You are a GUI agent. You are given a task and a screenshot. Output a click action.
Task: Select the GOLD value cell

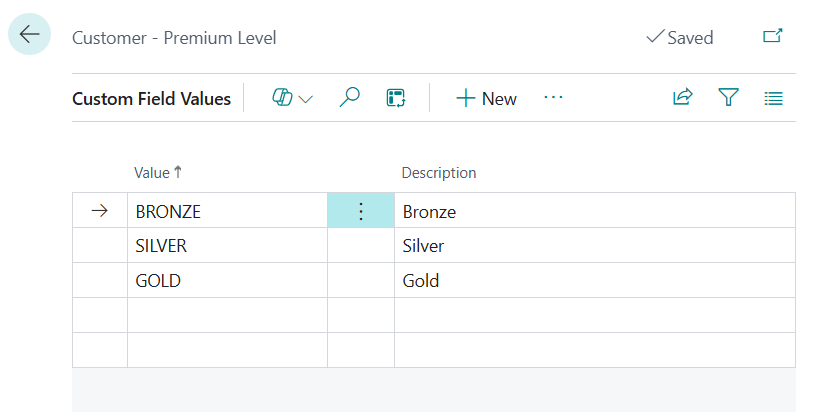[226, 281]
